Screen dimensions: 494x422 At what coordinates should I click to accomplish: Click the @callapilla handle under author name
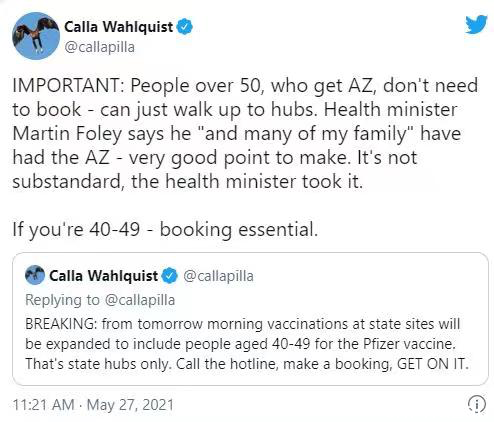point(99,47)
